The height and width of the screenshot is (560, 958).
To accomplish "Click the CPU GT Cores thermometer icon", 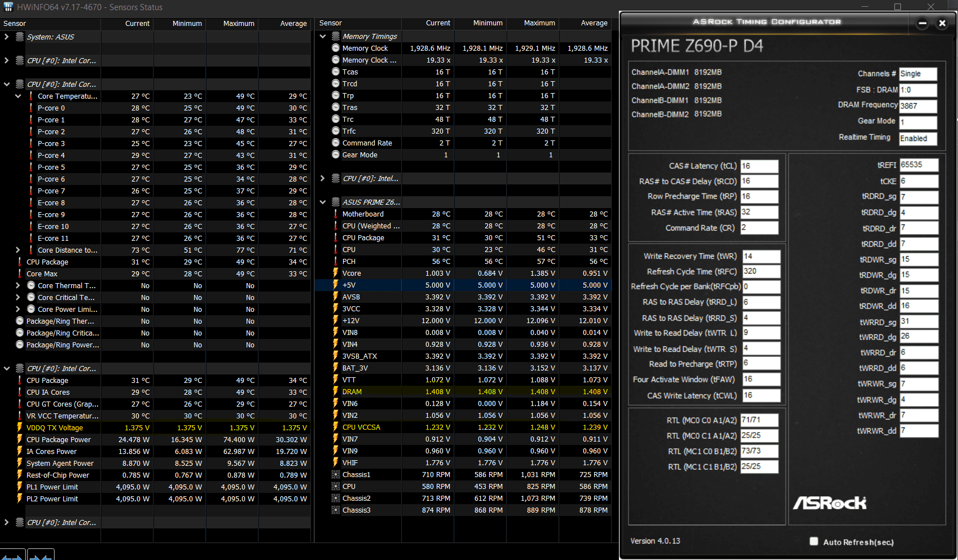I will 20,404.
